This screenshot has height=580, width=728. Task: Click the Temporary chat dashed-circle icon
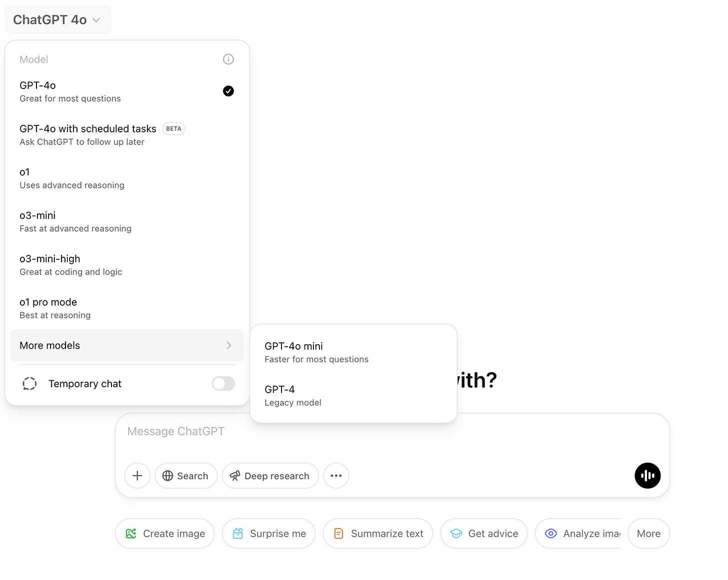pos(29,384)
